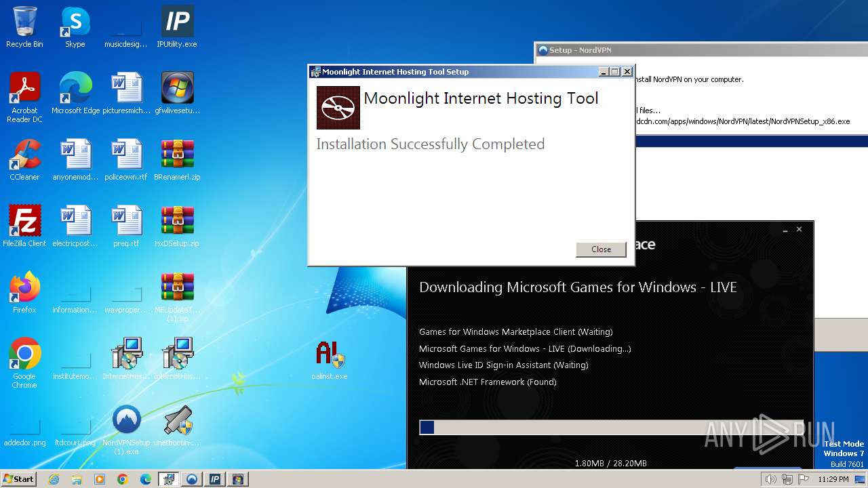Minimize the Games for Windows installer

[785, 230]
